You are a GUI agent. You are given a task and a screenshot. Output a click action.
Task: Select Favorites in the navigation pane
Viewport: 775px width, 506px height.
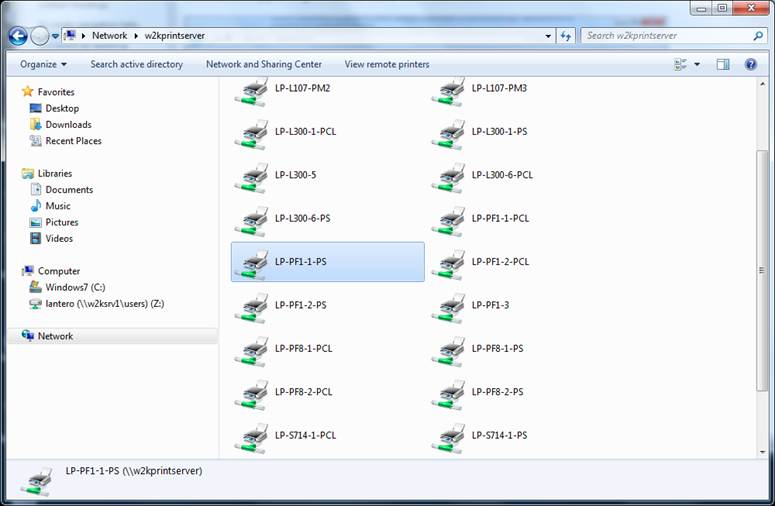coord(48,92)
